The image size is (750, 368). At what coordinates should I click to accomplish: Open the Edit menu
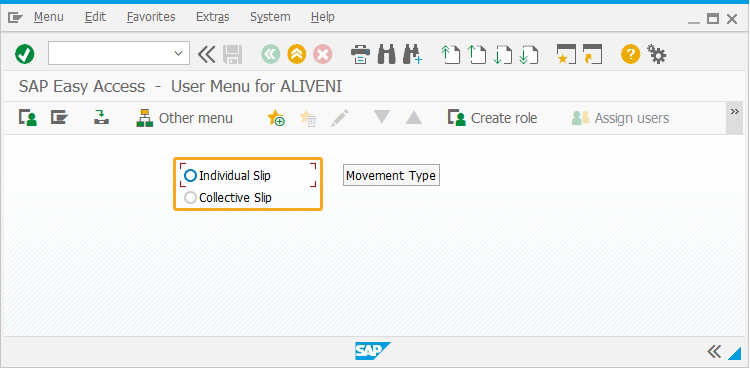tap(95, 17)
